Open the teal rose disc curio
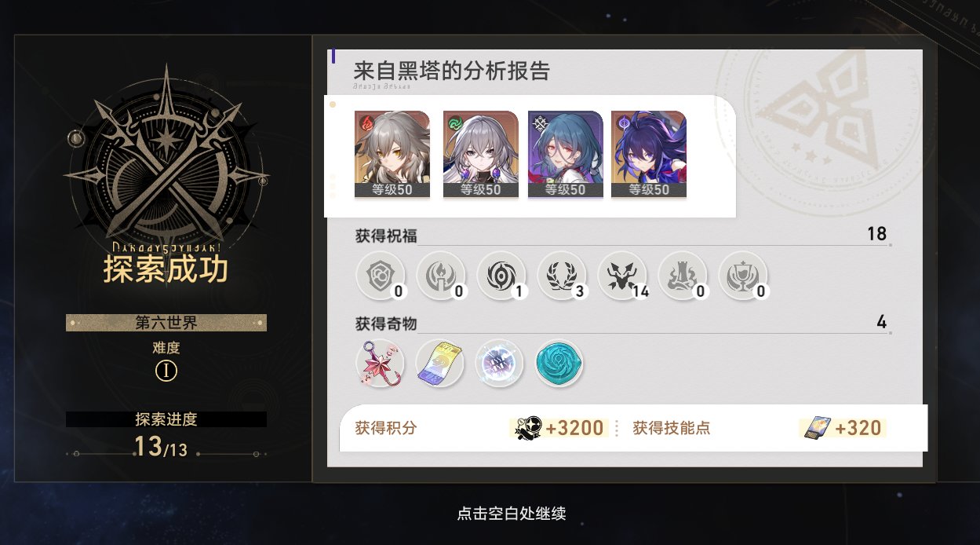 560,364
